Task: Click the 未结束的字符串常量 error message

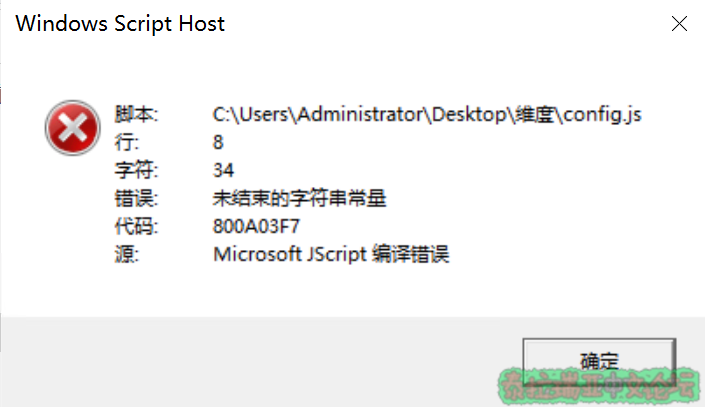Action: (x=299, y=198)
